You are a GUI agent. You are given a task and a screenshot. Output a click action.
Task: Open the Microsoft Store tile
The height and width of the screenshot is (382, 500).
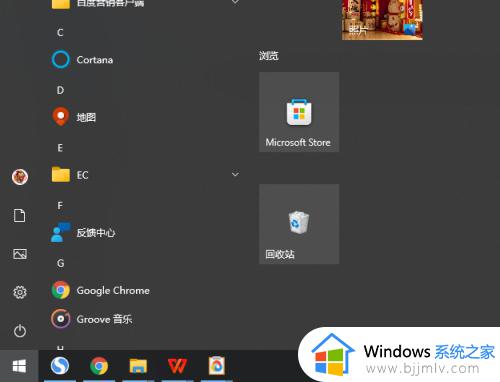(x=299, y=112)
